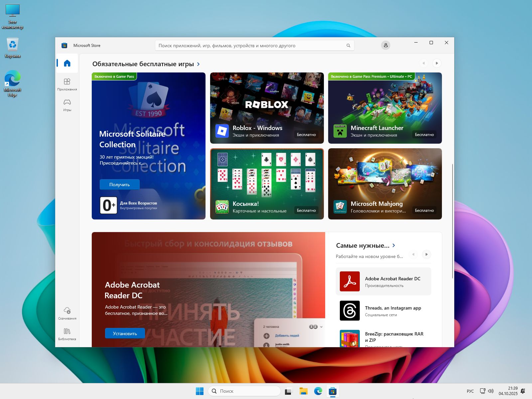The width and height of the screenshot is (532, 399).
Task: Open Threads app icon in list
Action: coord(349,311)
